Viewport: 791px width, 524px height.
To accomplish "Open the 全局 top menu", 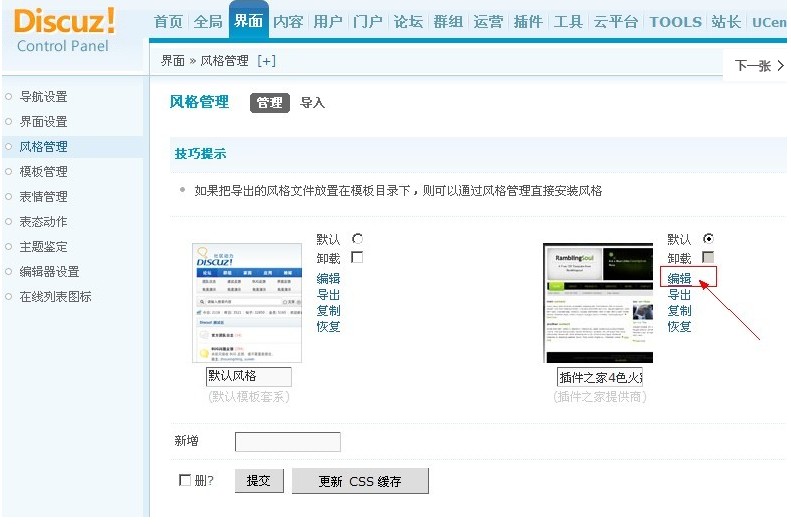I will pos(208,22).
